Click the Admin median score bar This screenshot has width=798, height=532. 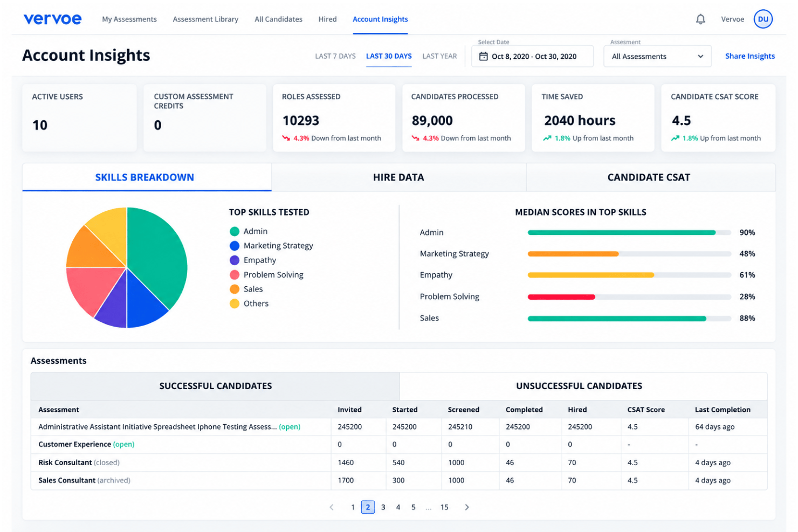[x=630, y=233]
